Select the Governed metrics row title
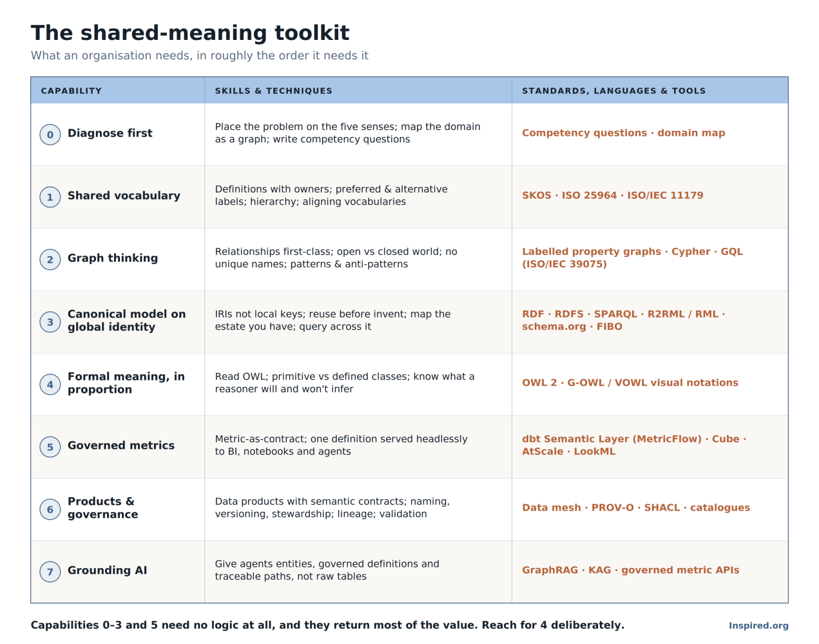The height and width of the screenshot is (644, 819). point(121,445)
